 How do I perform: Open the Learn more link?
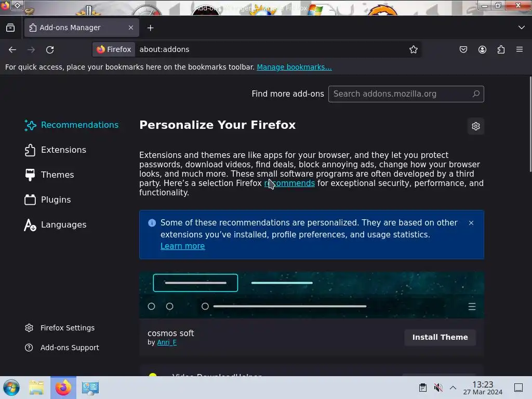pyautogui.click(x=182, y=246)
